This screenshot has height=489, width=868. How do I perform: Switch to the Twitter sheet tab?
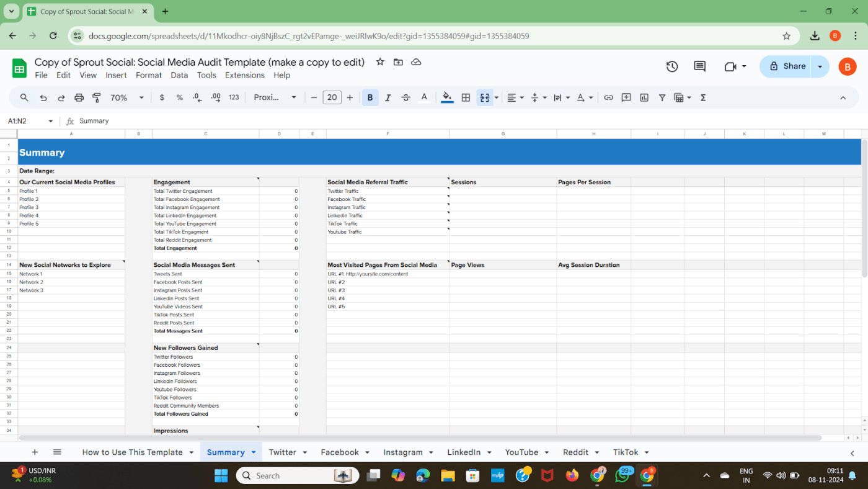pyautogui.click(x=283, y=452)
